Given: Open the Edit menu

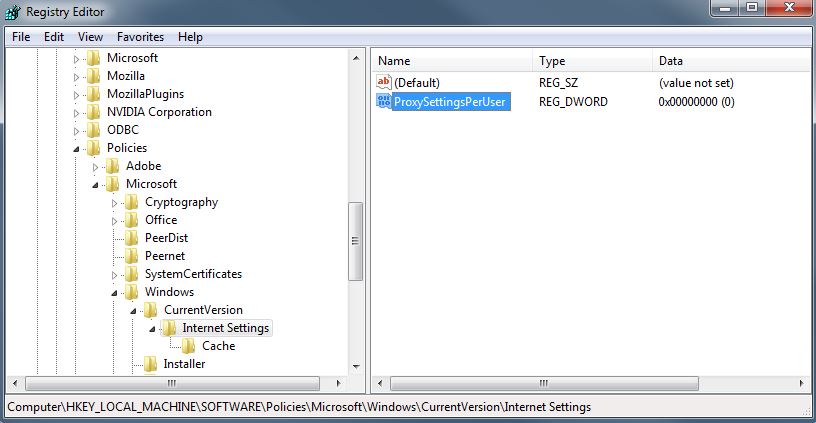Looking at the screenshot, I should tap(54, 37).
